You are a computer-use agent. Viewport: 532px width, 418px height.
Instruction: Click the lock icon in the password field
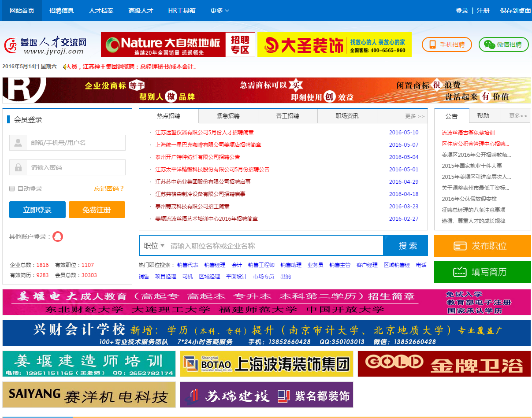pyautogui.click(x=18, y=167)
